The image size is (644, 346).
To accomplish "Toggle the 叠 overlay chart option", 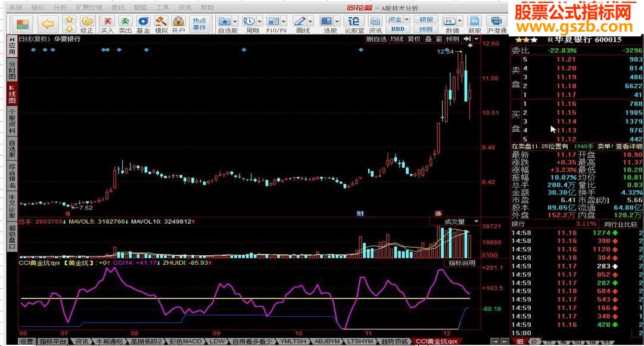I will click(428, 39).
